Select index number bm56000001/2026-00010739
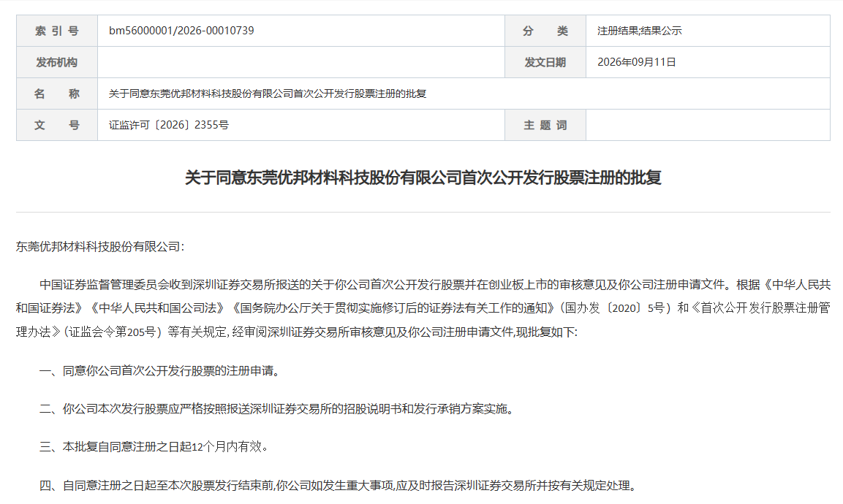 [x=181, y=31]
